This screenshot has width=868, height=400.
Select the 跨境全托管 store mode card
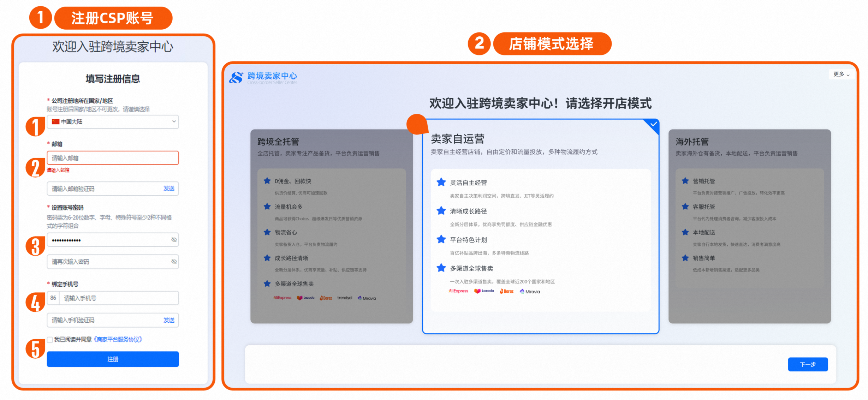tap(331, 226)
